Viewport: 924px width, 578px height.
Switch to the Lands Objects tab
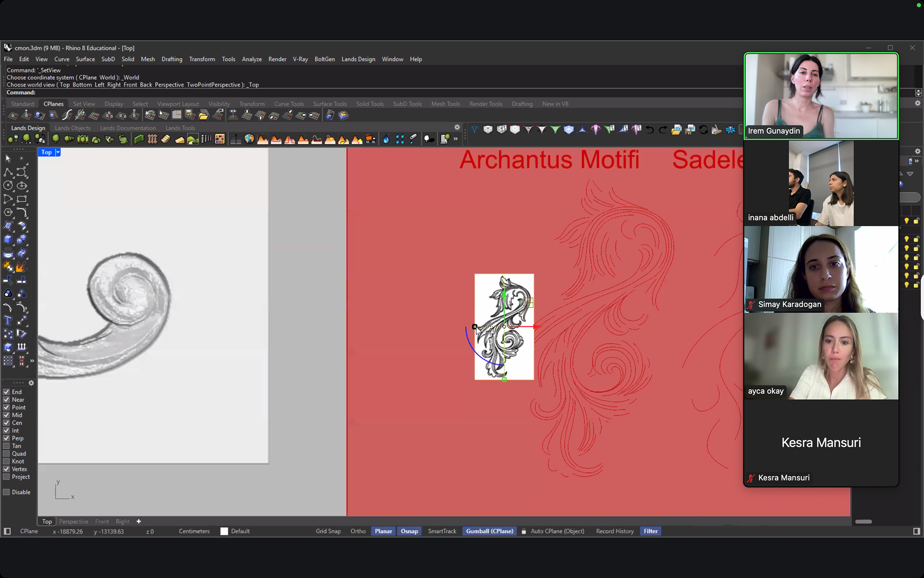pos(73,128)
